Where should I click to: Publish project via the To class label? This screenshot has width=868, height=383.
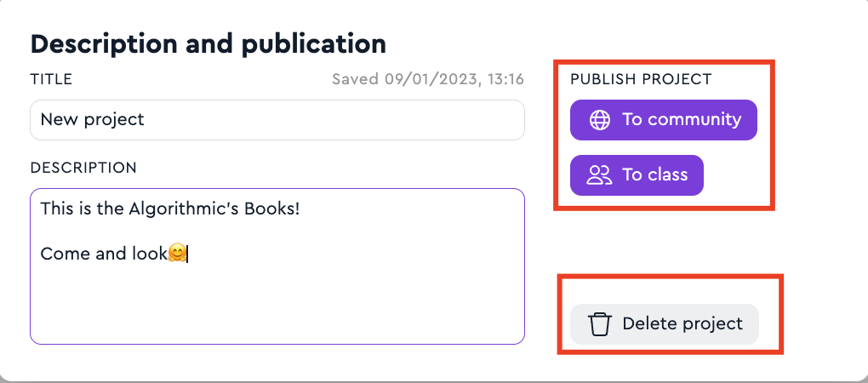coord(654,175)
